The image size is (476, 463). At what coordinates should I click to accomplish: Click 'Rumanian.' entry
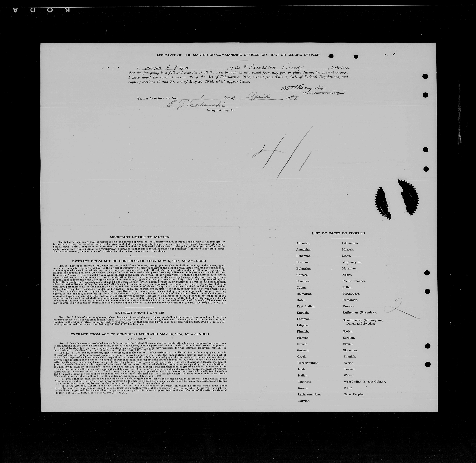coord(350,300)
